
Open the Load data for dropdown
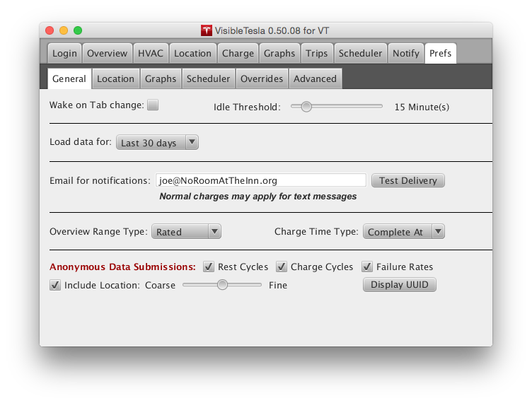(157, 143)
